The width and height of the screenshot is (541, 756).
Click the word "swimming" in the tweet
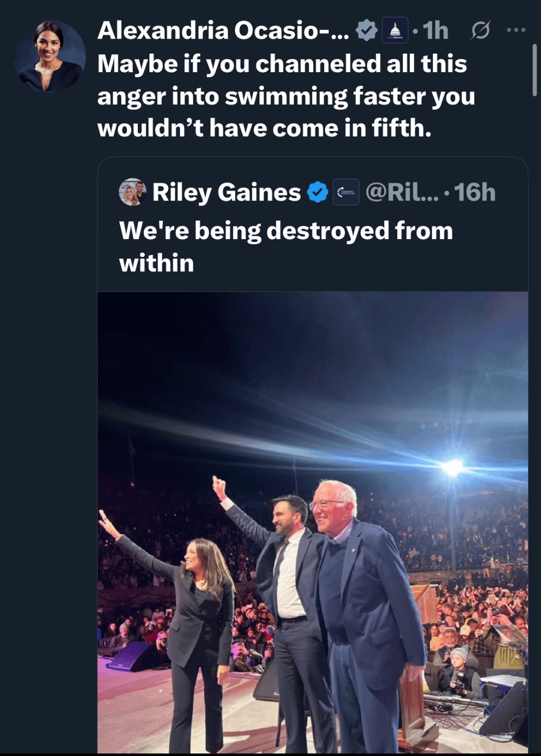click(286, 96)
